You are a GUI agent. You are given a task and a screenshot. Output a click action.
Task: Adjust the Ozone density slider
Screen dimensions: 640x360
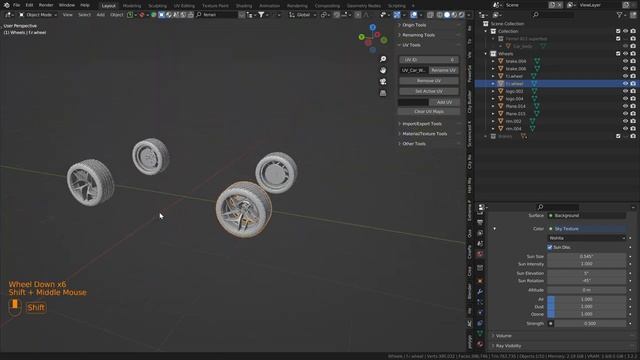(x=587, y=314)
